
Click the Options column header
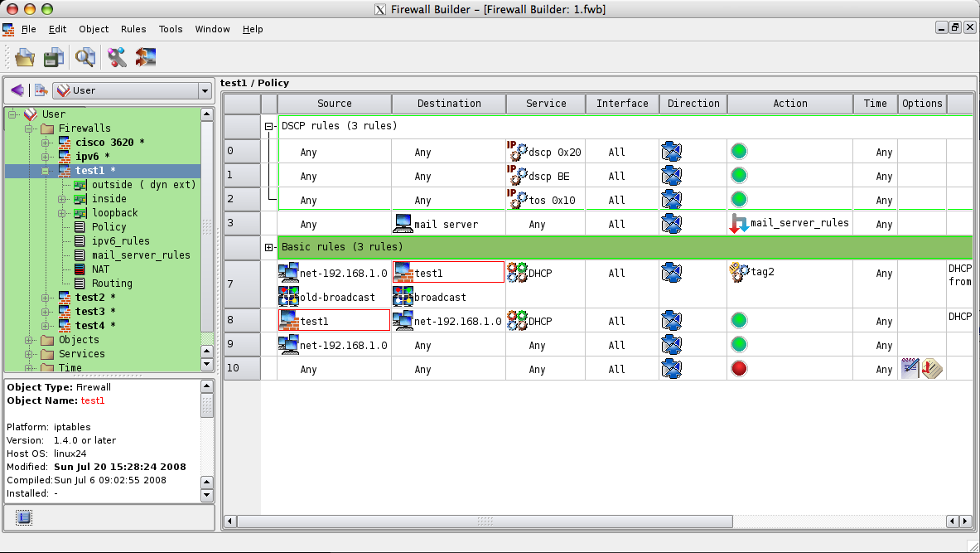pyautogui.click(x=922, y=104)
